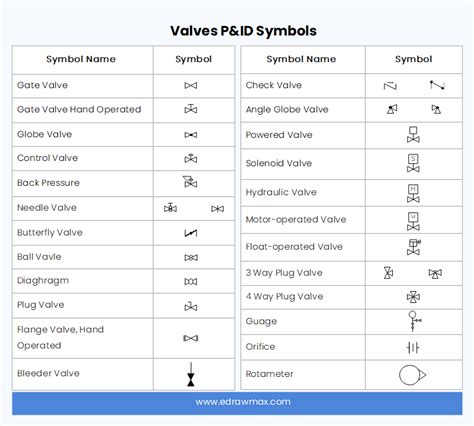Viewport: 474px width, 426px height.
Task: Select the Back Pressure valve symbol
Action: [190, 182]
